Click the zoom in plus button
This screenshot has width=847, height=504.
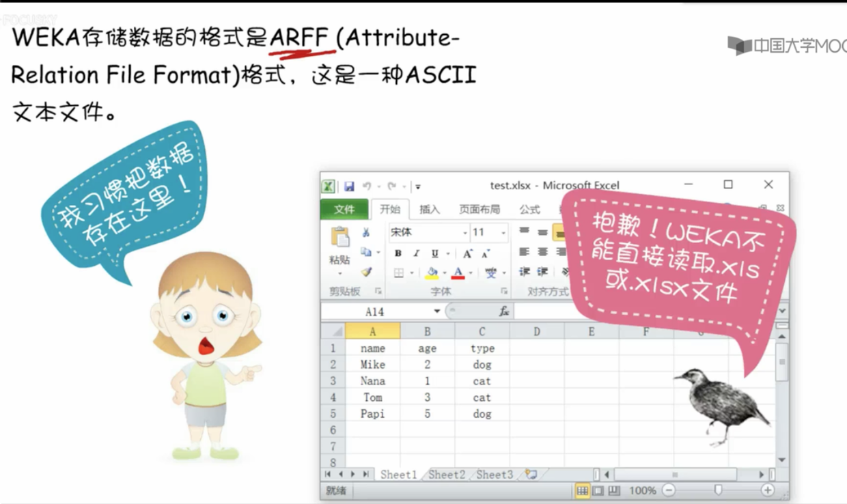[768, 490]
